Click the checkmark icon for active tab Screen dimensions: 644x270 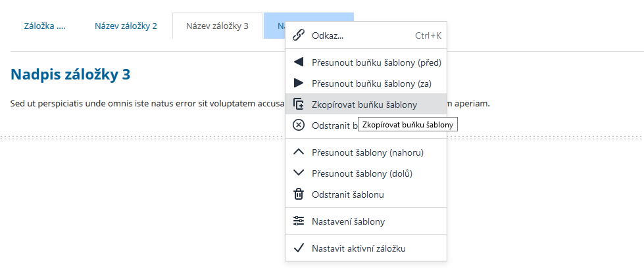[x=299, y=248]
